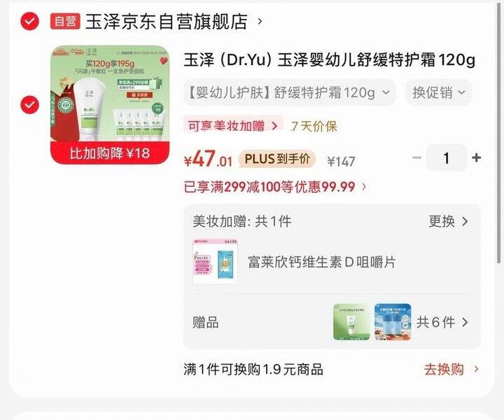Open the blue bottle gift image
504x420 pixels.
[x=393, y=322]
